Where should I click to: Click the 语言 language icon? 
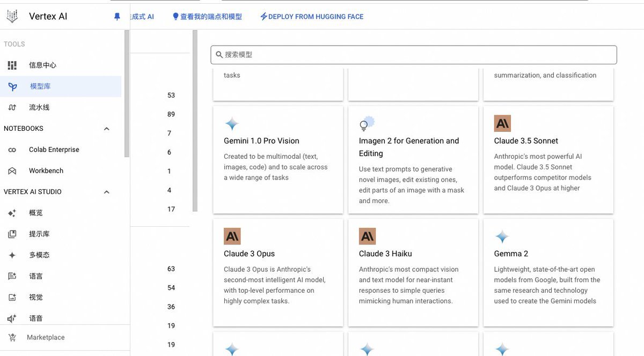coord(12,277)
